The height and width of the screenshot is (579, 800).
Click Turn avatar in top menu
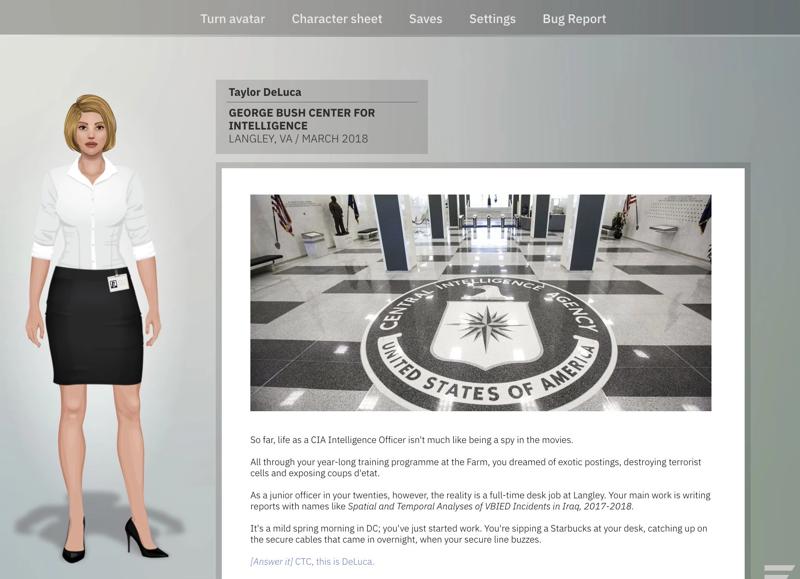pos(232,19)
